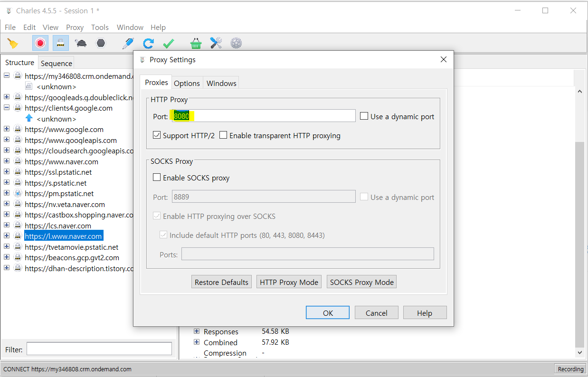Toggle SSL Proxying padlock icon
The height and width of the screenshot is (377, 588).
click(61, 43)
